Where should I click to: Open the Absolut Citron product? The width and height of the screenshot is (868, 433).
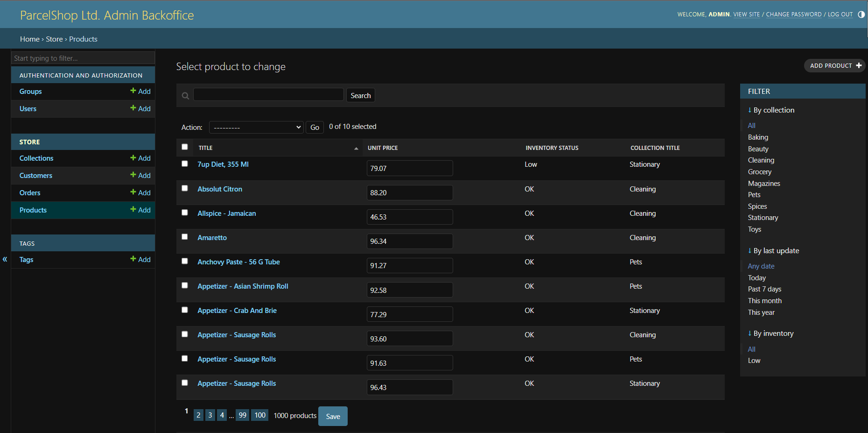pyautogui.click(x=220, y=189)
